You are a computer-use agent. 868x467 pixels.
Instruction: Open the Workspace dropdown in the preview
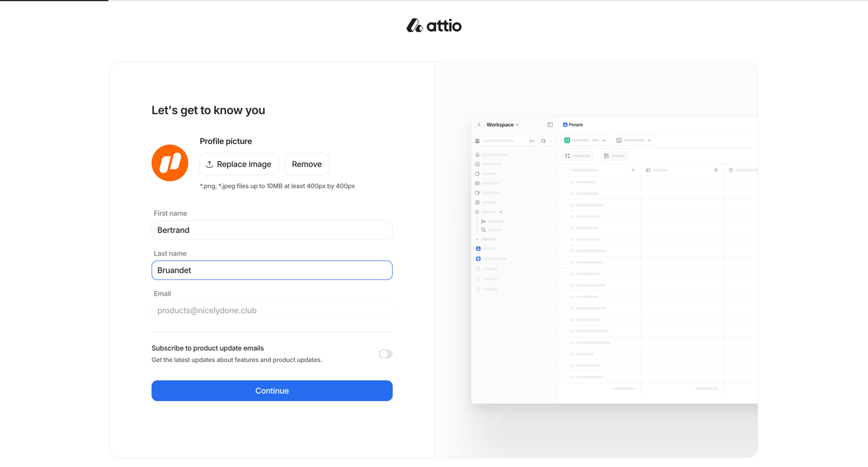[502, 124]
